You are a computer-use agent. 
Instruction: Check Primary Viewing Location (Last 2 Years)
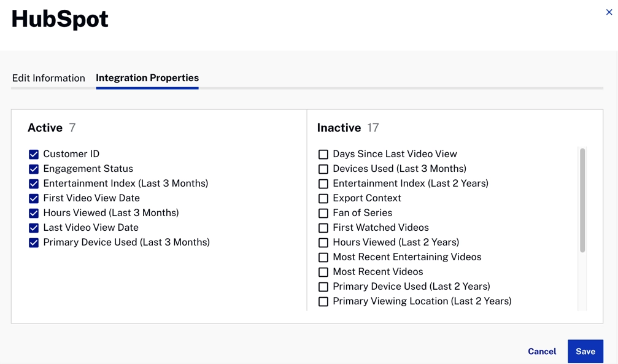coord(323,301)
